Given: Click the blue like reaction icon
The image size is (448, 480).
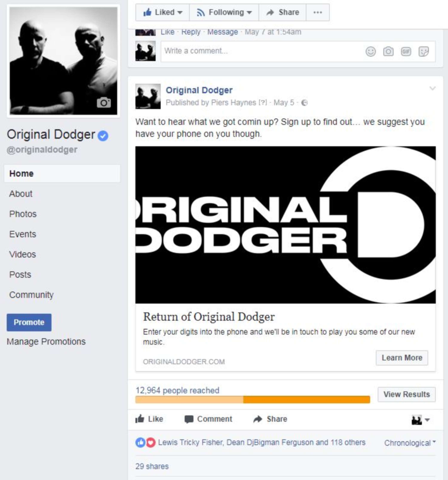Looking at the screenshot, I should (x=140, y=443).
